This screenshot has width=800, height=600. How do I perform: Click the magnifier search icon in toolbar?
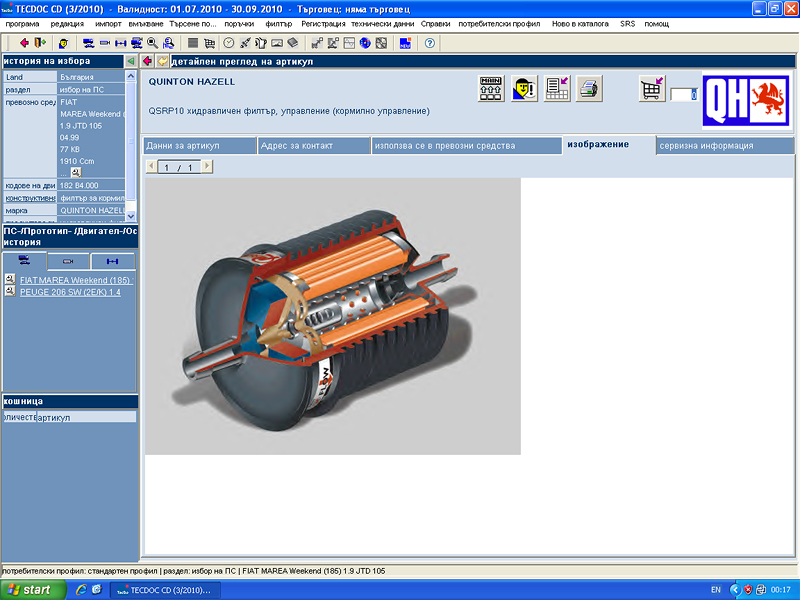(x=152, y=43)
